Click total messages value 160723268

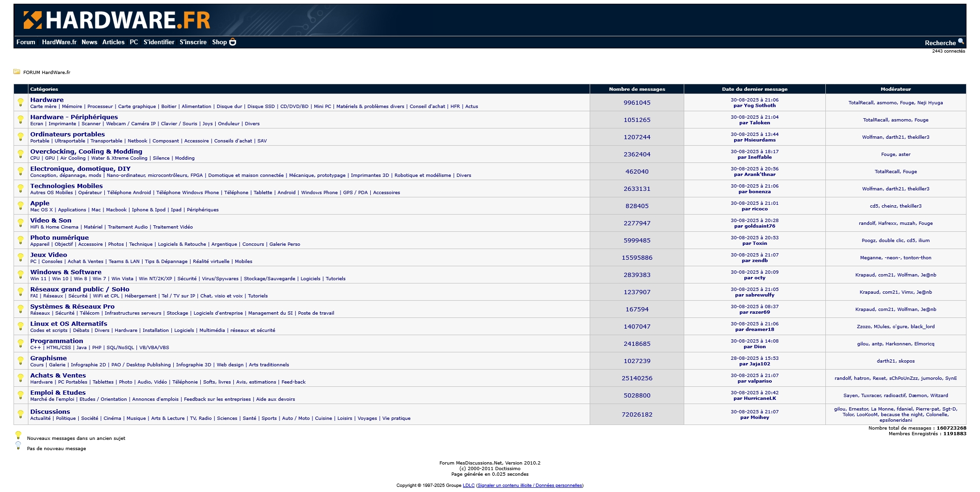click(951, 428)
